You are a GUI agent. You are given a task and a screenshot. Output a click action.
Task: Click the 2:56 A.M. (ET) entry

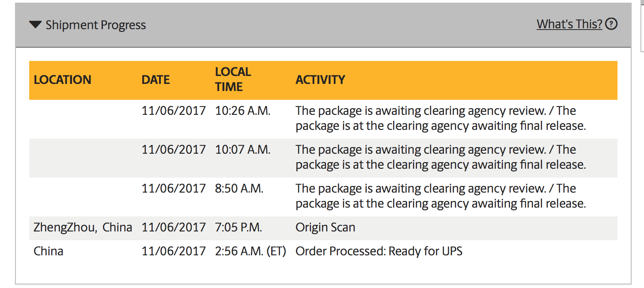[250, 251]
